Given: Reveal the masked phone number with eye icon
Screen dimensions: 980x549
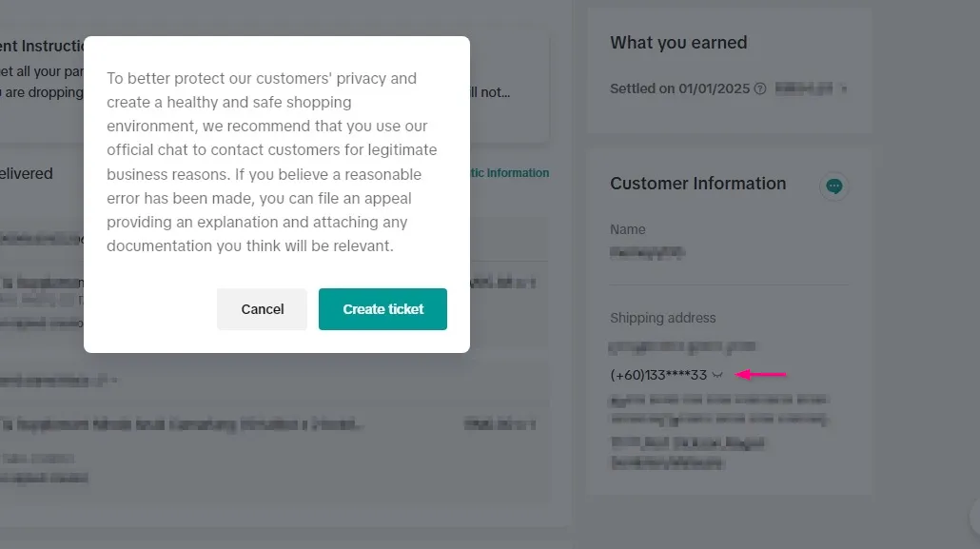Looking at the screenshot, I should pos(717,375).
